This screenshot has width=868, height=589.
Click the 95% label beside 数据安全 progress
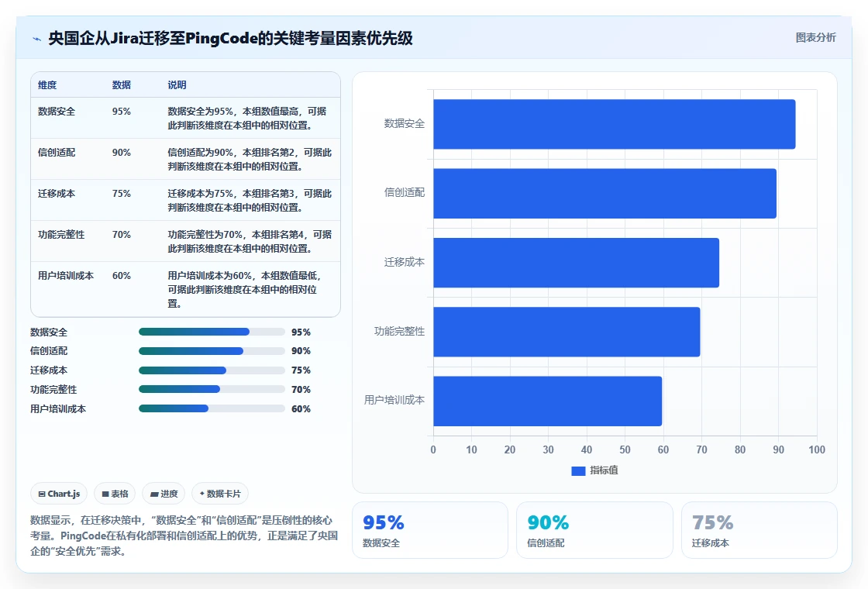[x=301, y=332]
